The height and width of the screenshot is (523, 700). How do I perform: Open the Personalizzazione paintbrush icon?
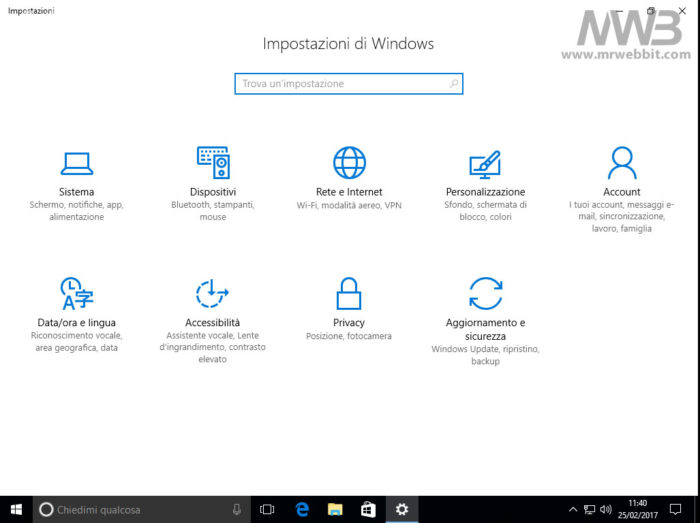[485, 164]
